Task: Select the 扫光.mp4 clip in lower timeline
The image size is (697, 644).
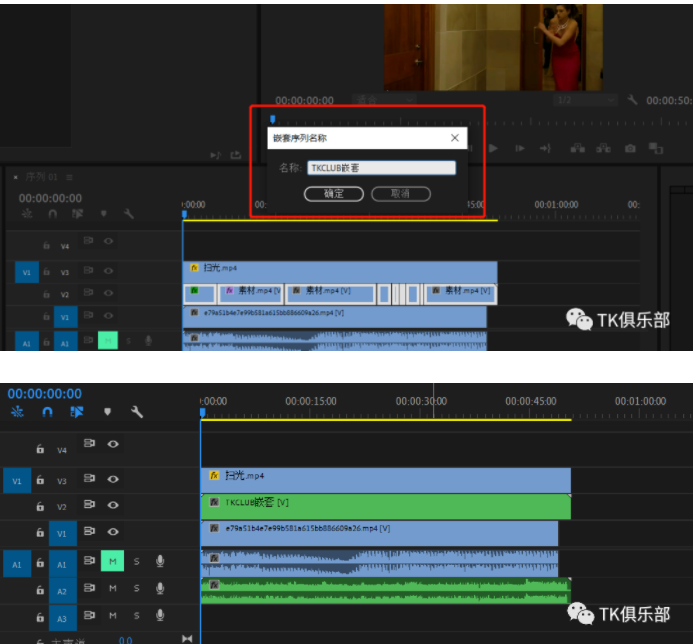Action: pyautogui.click(x=386, y=480)
